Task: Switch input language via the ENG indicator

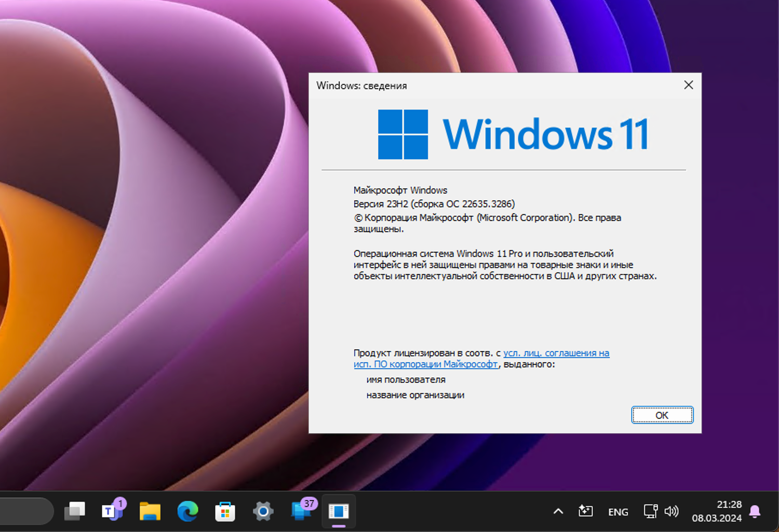Action: [618, 511]
